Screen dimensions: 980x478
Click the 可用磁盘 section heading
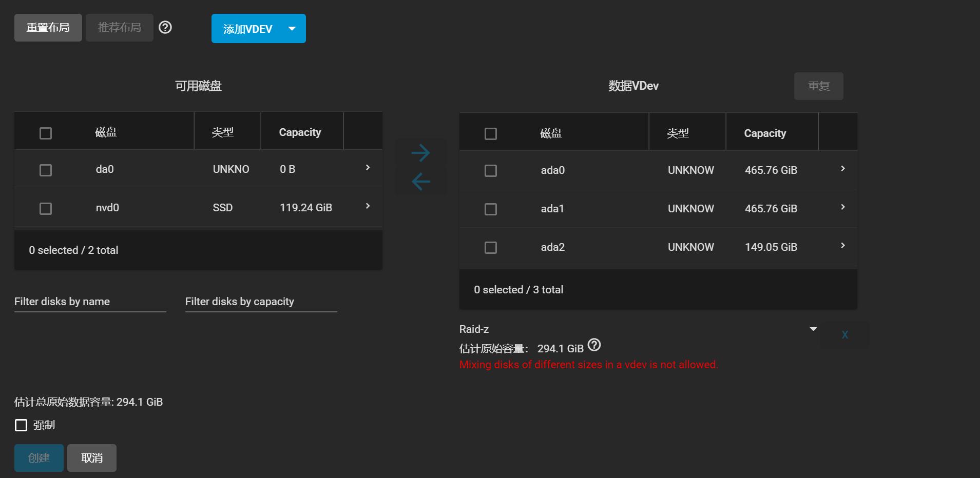point(198,86)
